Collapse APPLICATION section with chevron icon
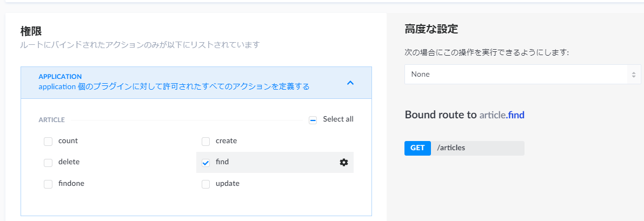Viewport: 644px width, 221px height. (x=350, y=83)
